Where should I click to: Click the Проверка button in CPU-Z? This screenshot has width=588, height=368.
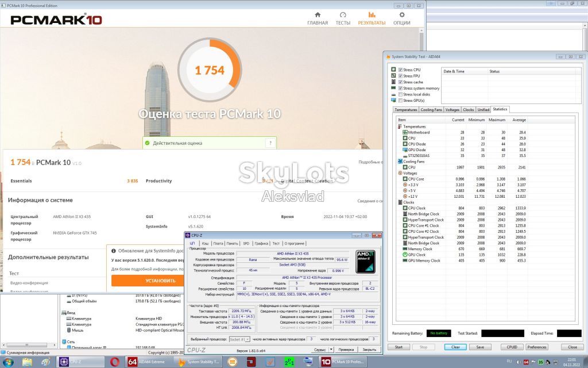point(346,349)
